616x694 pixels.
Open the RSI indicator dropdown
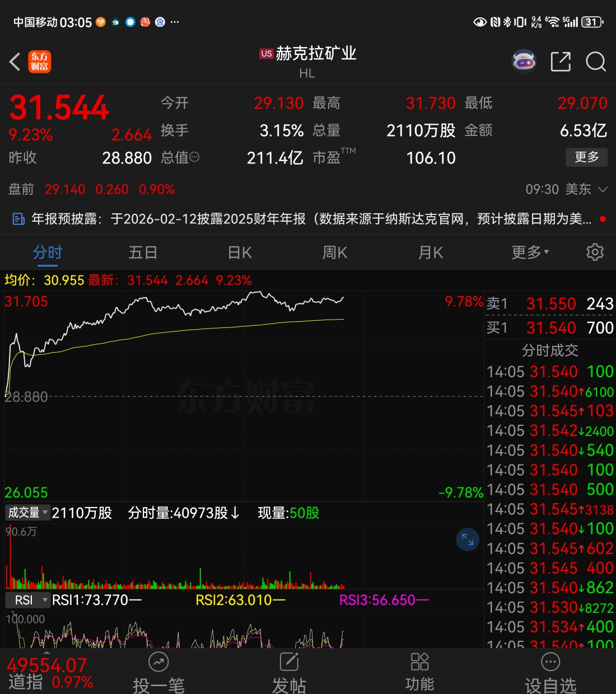pos(27,600)
